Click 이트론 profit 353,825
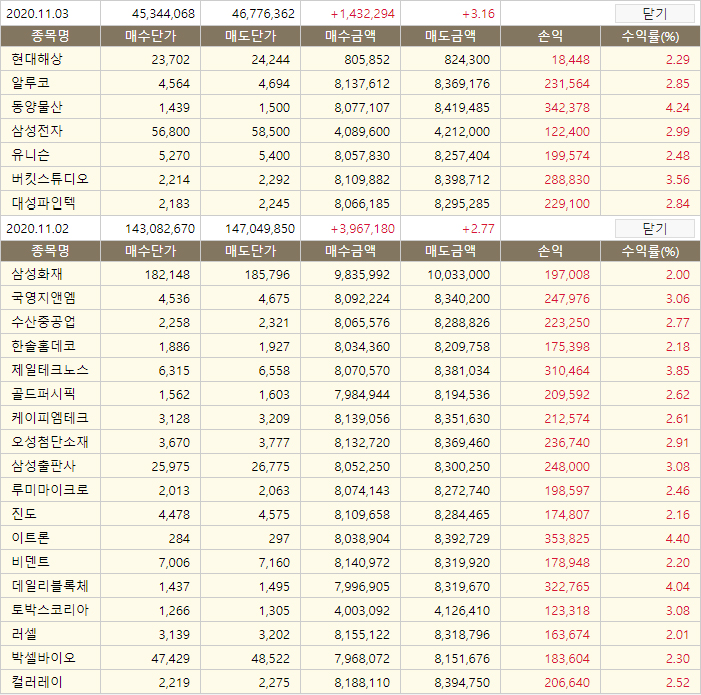 [x=567, y=539]
